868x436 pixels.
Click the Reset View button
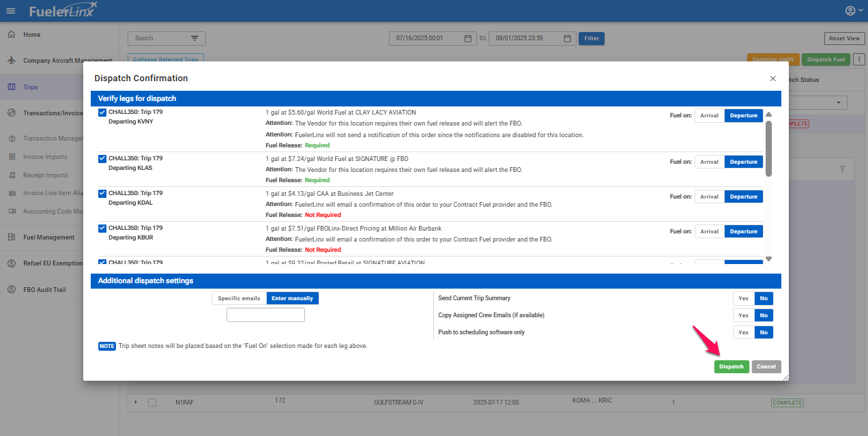(x=845, y=38)
